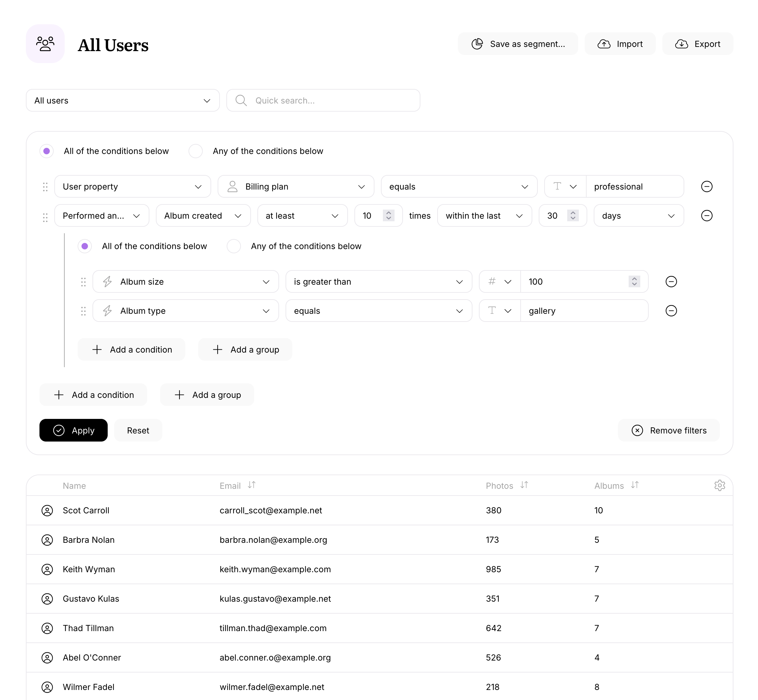The width and height of the screenshot is (758, 700).
Task: Select All of the conditions below radio
Action: [47, 151]
